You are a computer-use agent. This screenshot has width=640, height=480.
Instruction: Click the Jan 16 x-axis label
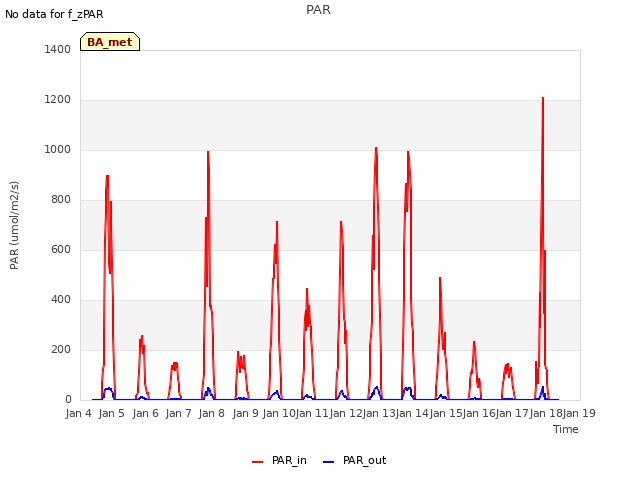[x=479, y=413]
